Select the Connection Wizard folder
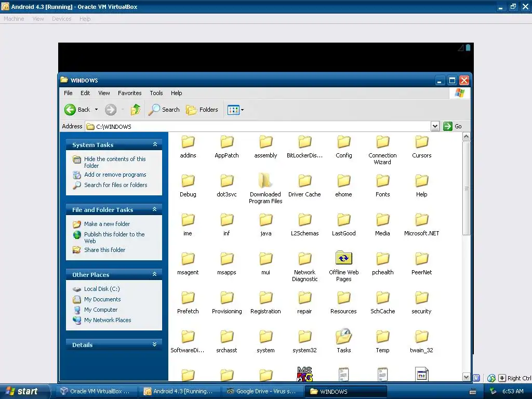Screen dimensions: 532x399 tap(382, 150)
